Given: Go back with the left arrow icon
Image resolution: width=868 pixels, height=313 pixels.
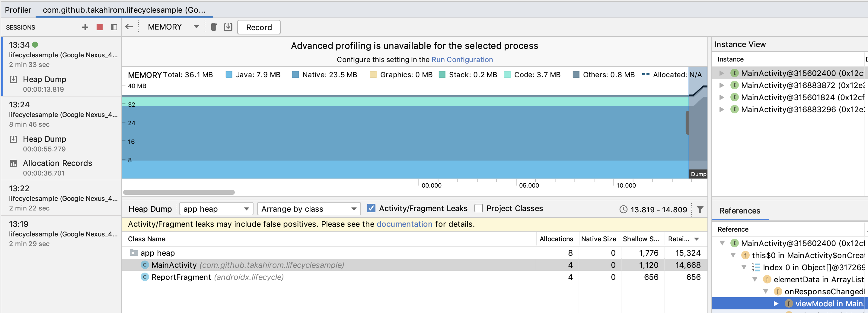Looking at the screenshot, I should pos(129,27).
